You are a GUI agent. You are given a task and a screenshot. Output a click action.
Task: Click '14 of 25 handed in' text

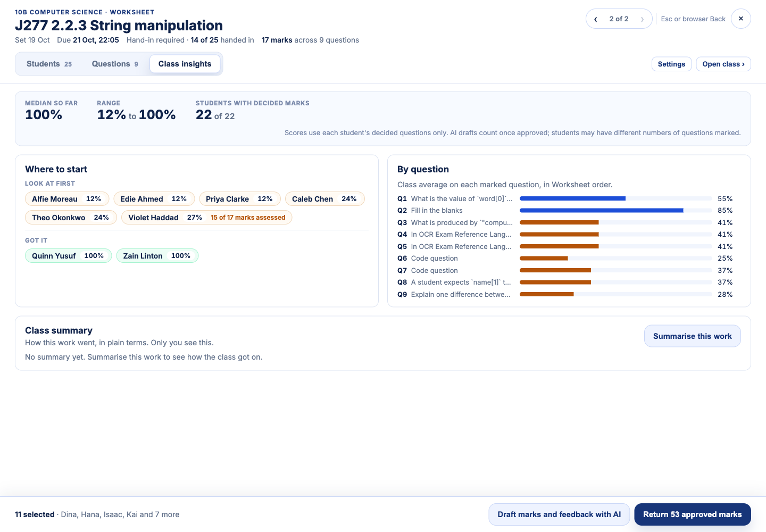point(222,40)
